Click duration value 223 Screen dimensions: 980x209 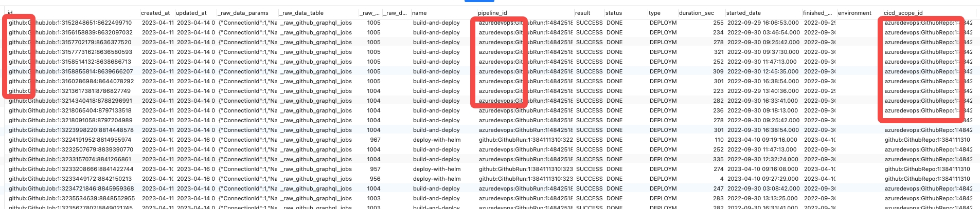coord(718,91)
